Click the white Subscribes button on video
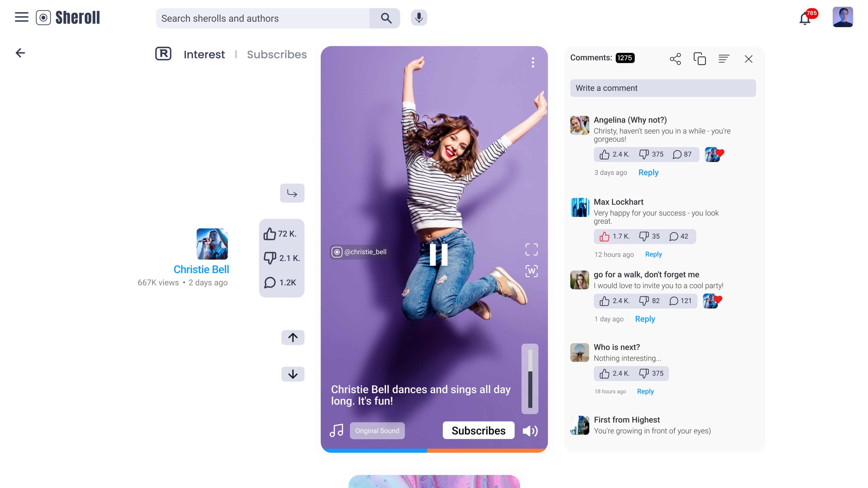Image resolution: width=868 pixels, height=488 pixels. pos(478,431)
